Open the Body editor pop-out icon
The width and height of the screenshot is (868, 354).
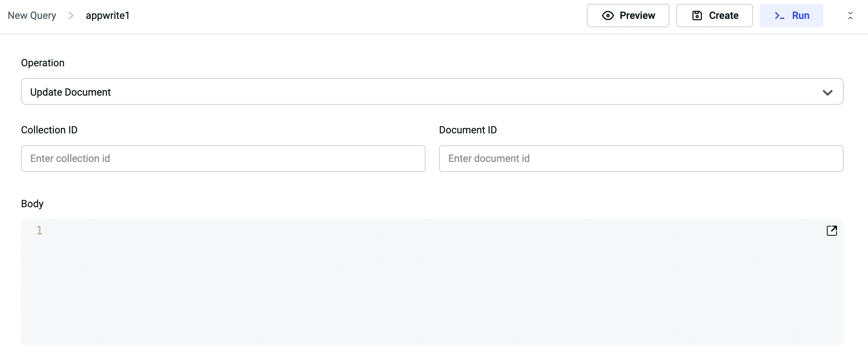click(831, 231)
